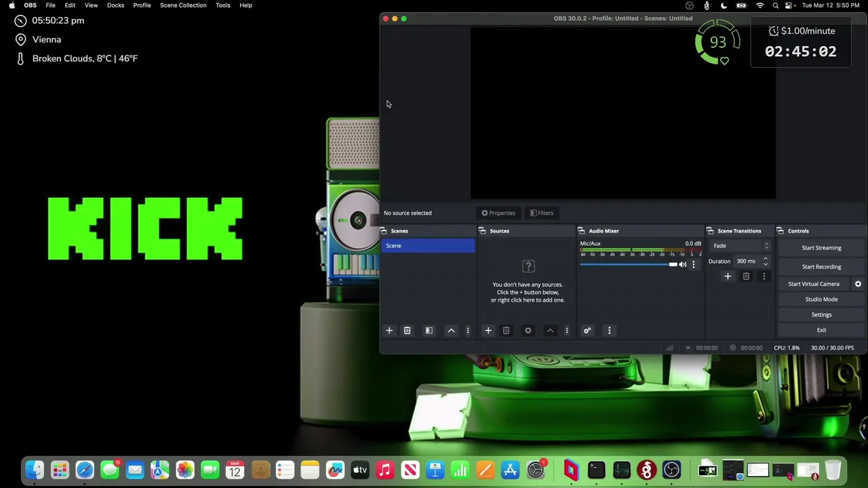The height and width of the screenshot is (488, 868).
Task: Move scene up with arrow icon
Action: click(451, 331)
